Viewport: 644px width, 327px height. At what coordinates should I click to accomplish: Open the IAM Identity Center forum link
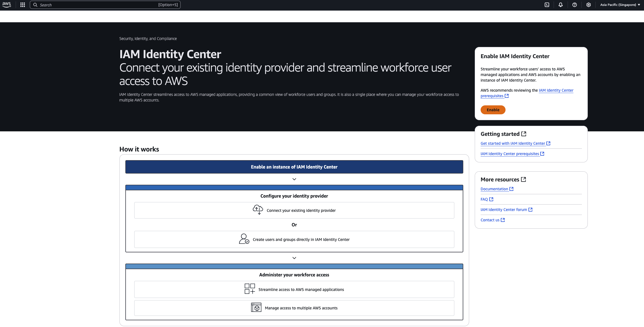coord(504,210)
